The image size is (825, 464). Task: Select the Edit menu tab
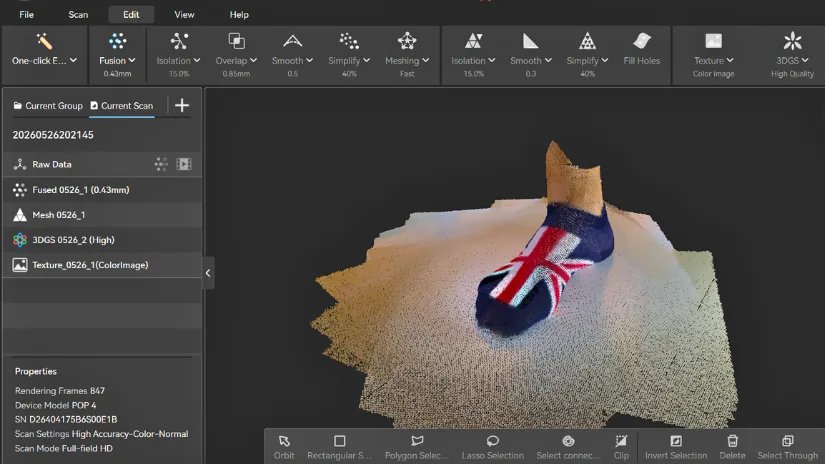[x=131, y=15]
